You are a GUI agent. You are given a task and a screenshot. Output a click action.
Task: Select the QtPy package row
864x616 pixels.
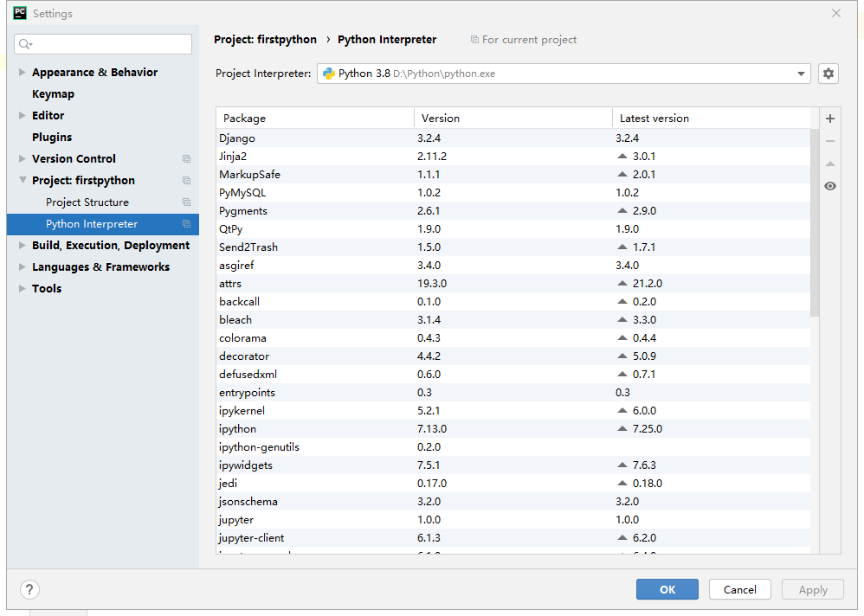tap(513, 229)
